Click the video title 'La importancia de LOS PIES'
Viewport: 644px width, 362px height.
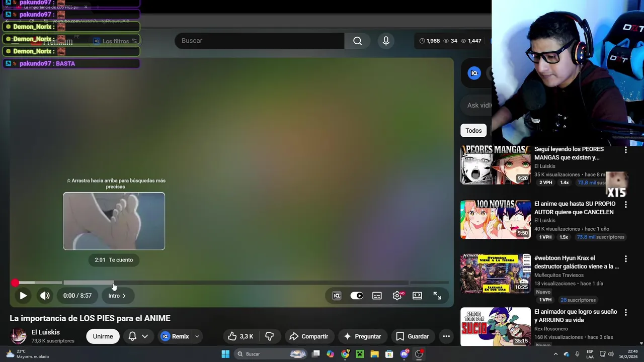click(90, 318)
